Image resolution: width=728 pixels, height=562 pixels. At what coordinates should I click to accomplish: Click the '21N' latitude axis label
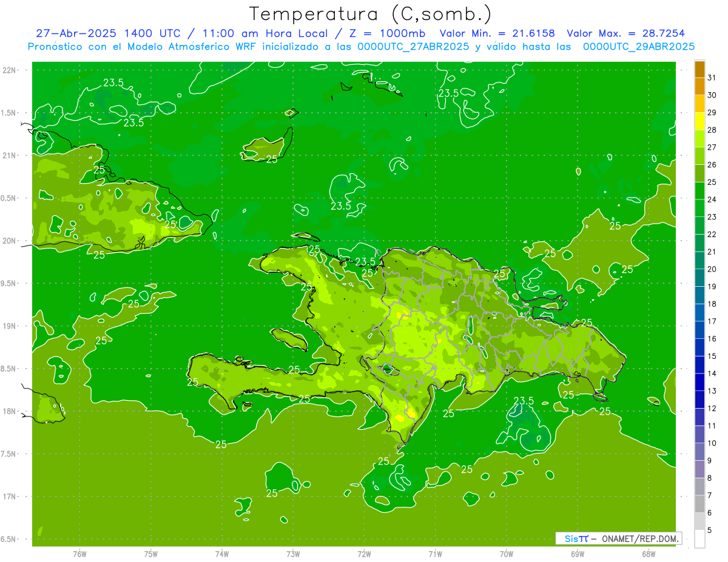click(x=10, y=155)
